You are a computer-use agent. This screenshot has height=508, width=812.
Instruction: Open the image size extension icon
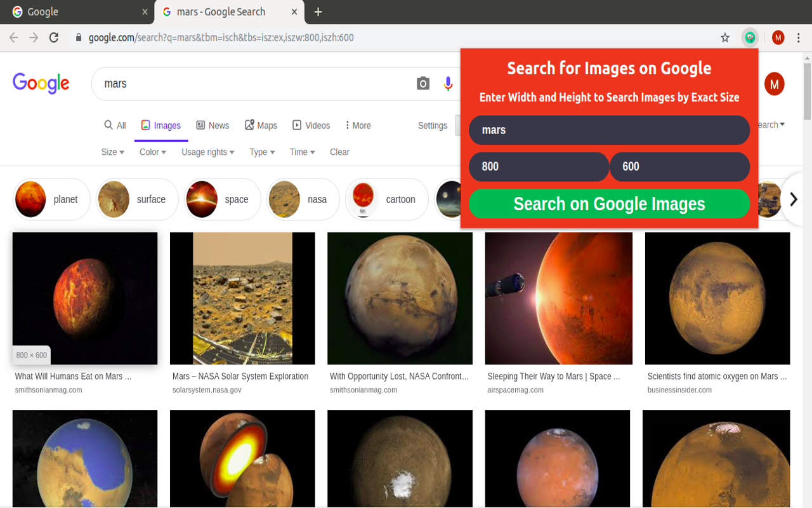pyautogui.click(x=750, y=38)
